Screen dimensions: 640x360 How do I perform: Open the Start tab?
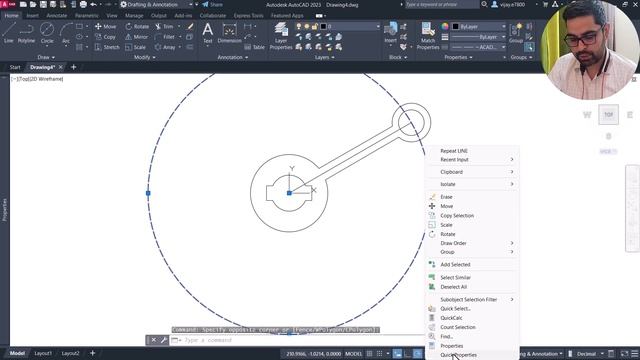15,67
